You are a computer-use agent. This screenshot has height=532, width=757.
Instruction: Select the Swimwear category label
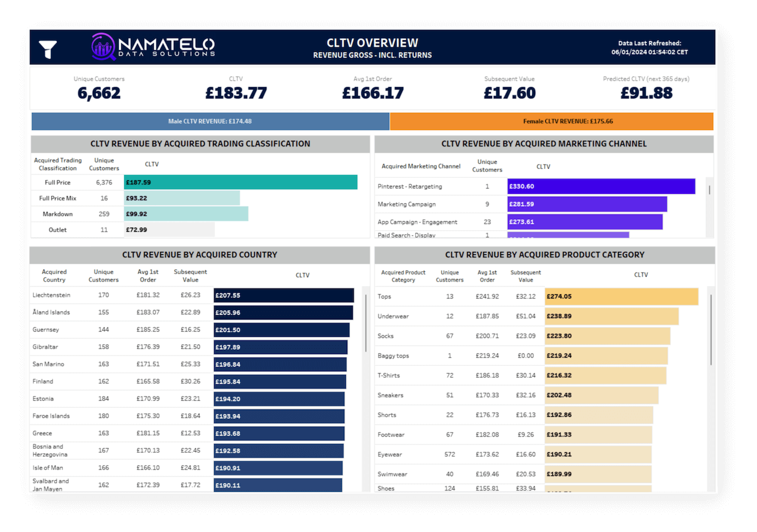392,474
